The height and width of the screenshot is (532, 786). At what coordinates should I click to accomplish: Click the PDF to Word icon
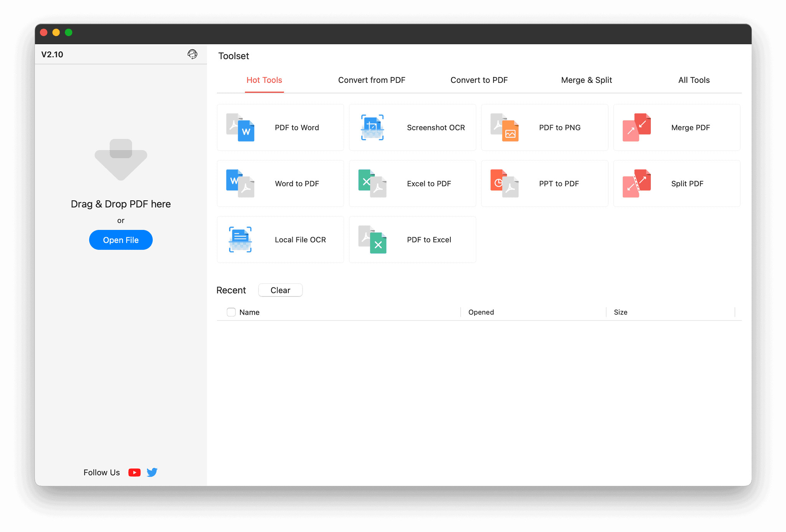tap(240, 127)
